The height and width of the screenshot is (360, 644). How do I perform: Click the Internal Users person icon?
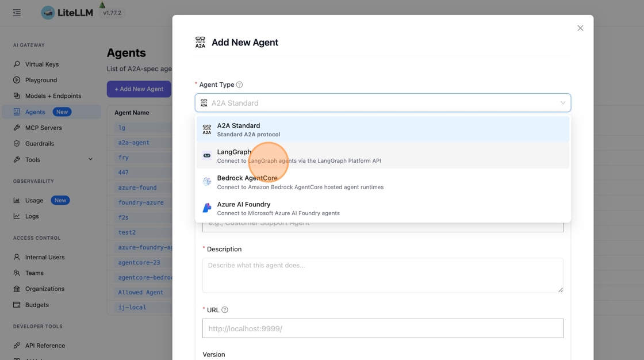pos(17,257)
